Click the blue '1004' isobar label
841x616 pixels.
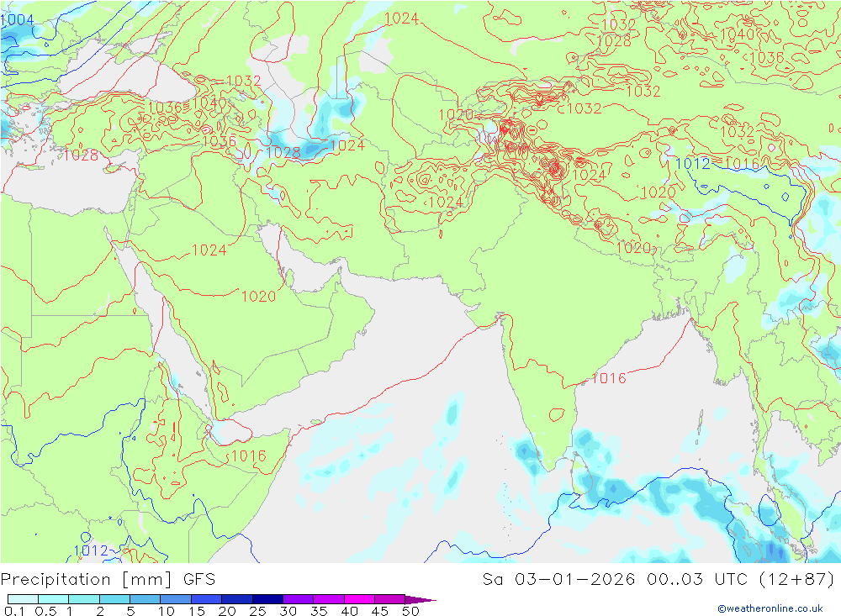[x=17, y=20]
